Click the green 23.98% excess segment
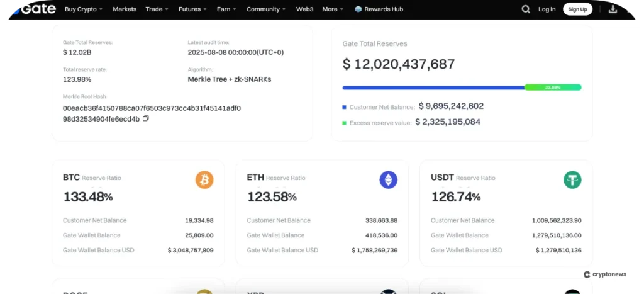This screenshot has width=644, height=294. [553, 88]
